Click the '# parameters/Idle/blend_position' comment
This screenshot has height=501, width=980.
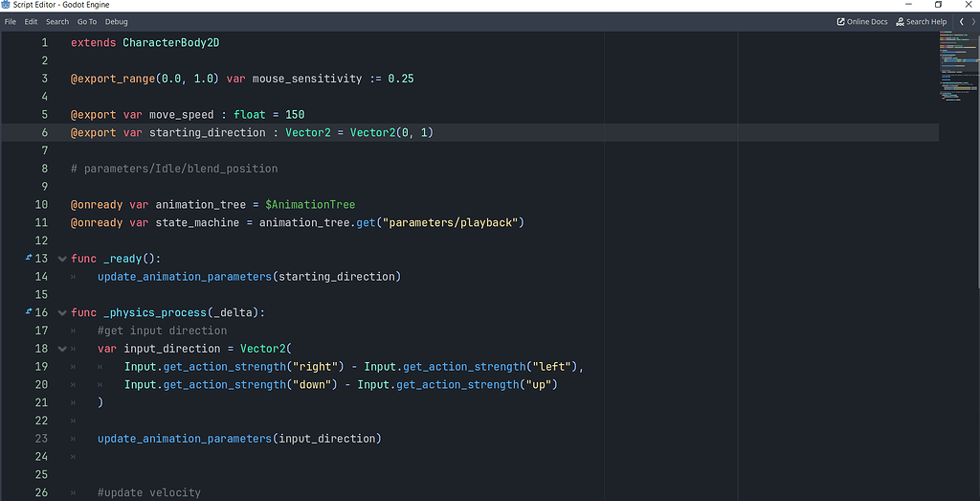174,169
